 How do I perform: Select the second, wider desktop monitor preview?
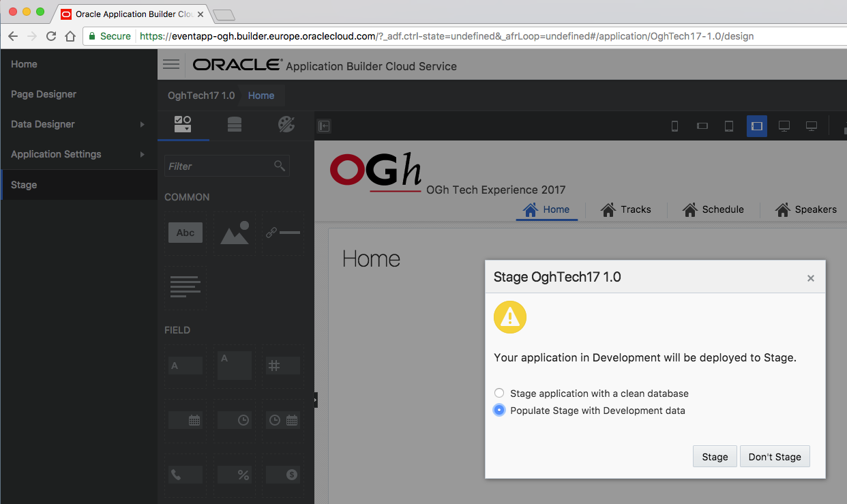(x=812, y=126)
